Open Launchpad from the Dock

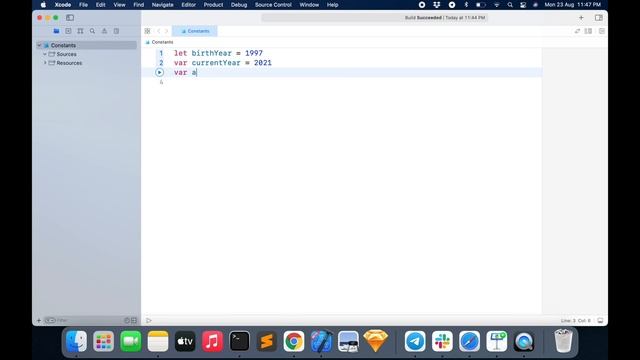[103, 341]
